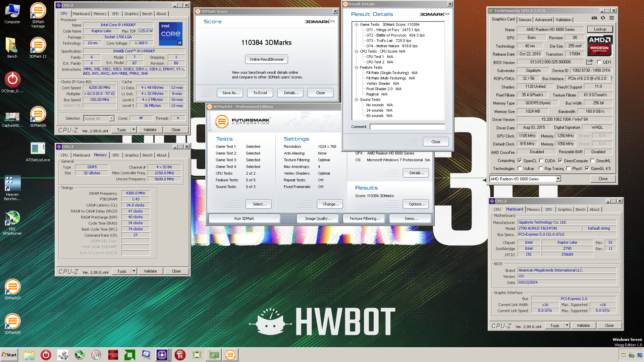The width and height of the screenshot is (644, 362).
Task: Open the 3DMark06 desktop shortcut
Action: coord(38,117)
